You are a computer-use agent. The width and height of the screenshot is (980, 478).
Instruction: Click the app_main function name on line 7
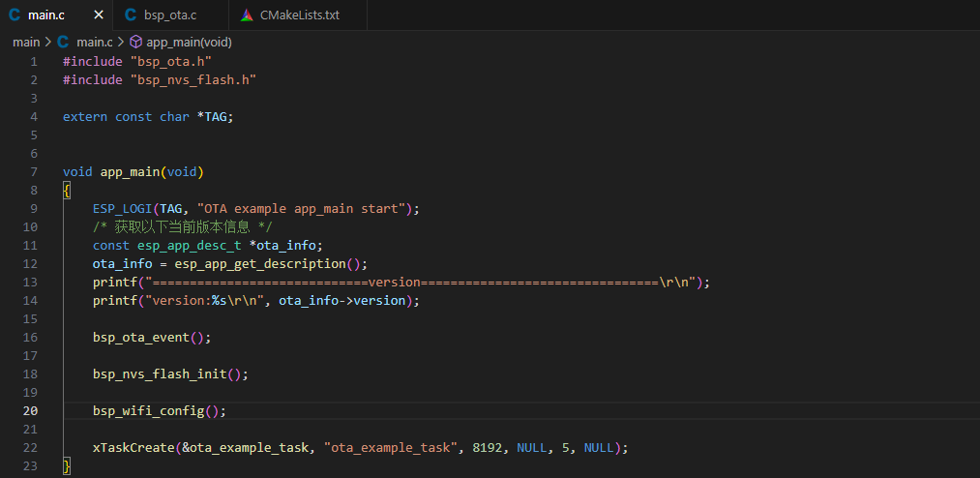tap(130, 172)
